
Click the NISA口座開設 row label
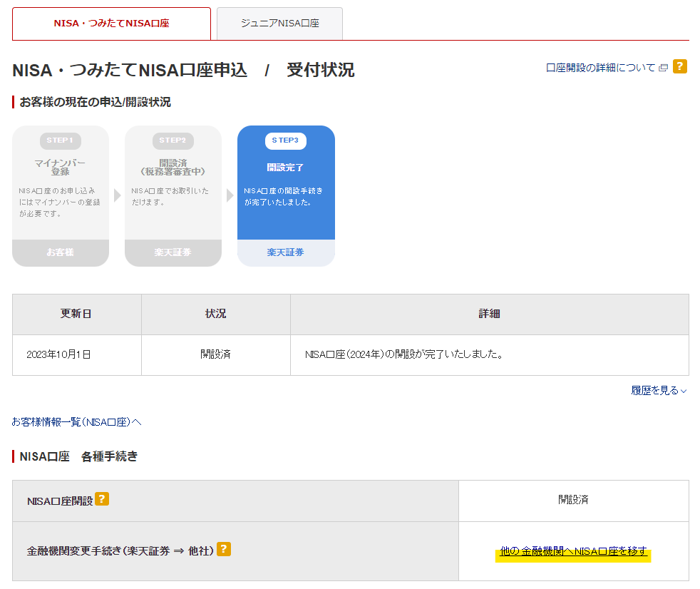tap(60, 501)
